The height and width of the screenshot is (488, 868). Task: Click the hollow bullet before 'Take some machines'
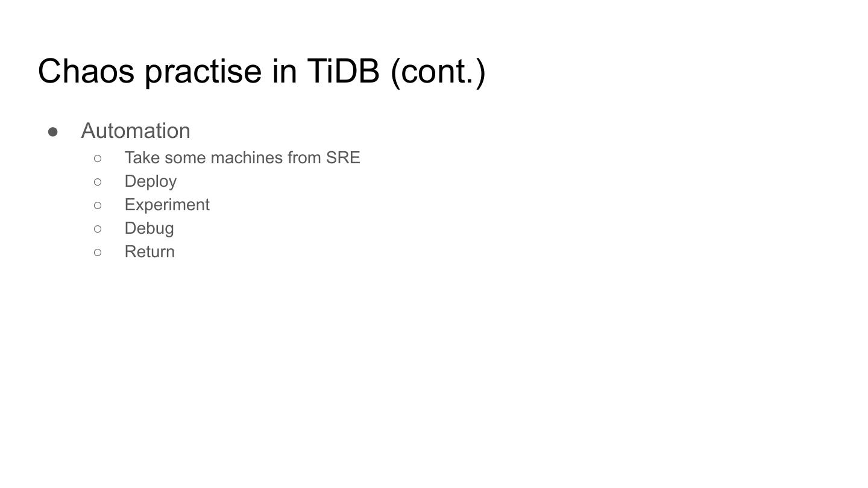pos(98,158)
